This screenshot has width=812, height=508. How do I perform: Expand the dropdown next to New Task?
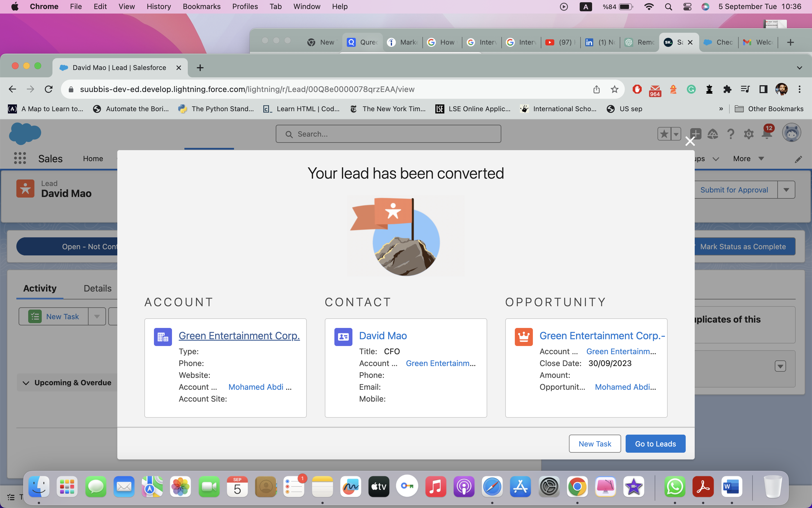[97, 316]
